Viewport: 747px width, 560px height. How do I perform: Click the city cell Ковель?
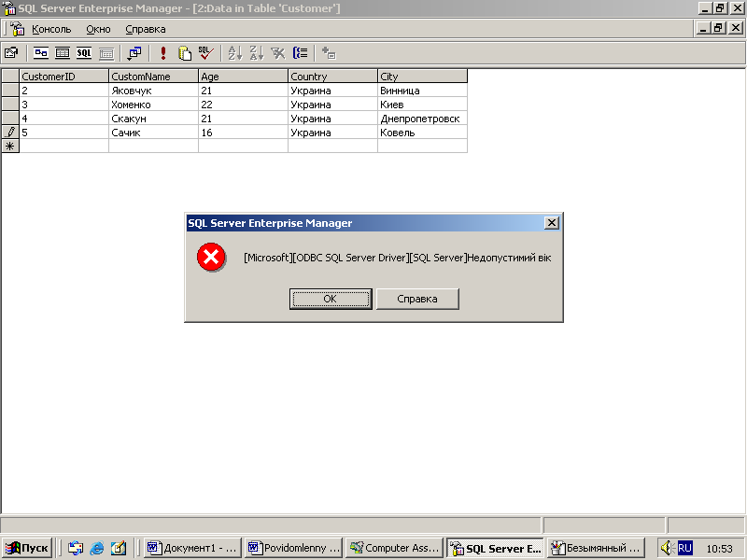point(422,133)
